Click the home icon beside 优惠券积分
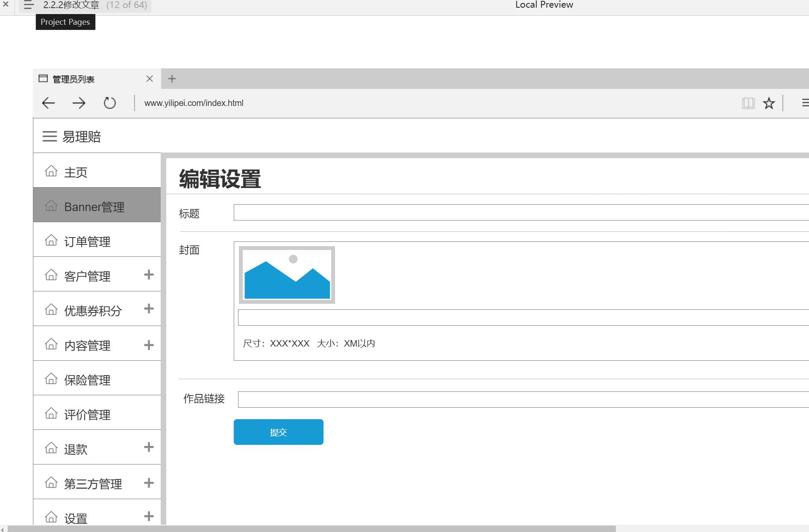This screenshot has height=532, width=809. tap(51, 309)
